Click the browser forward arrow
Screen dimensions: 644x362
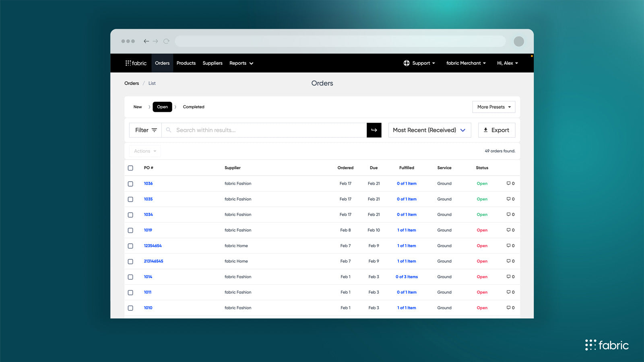155,41
